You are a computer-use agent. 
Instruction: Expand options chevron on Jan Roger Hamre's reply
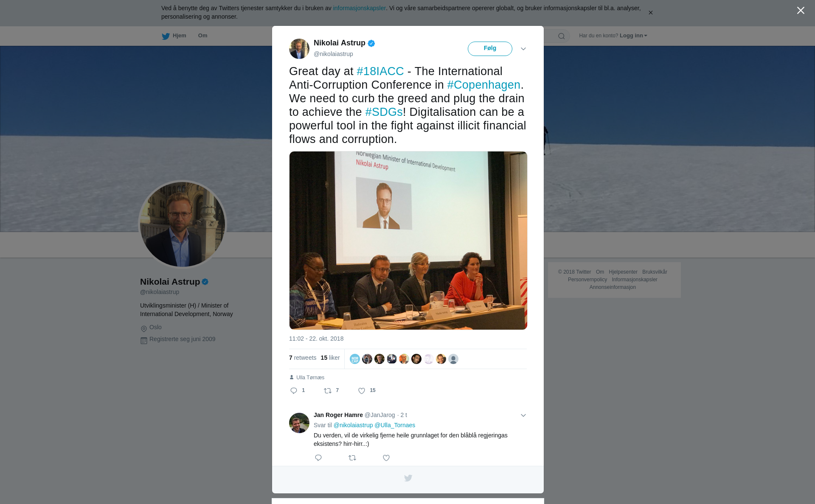(x=523, y=415)
